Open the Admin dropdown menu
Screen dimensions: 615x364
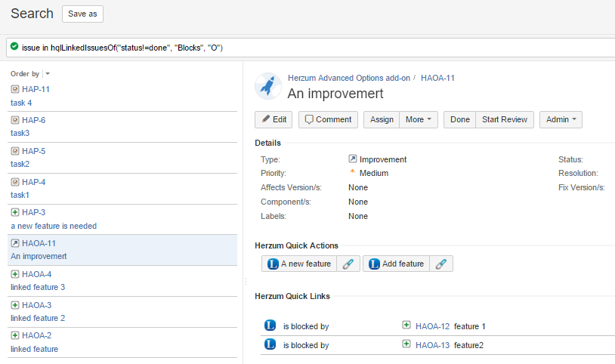click(560, 119)
